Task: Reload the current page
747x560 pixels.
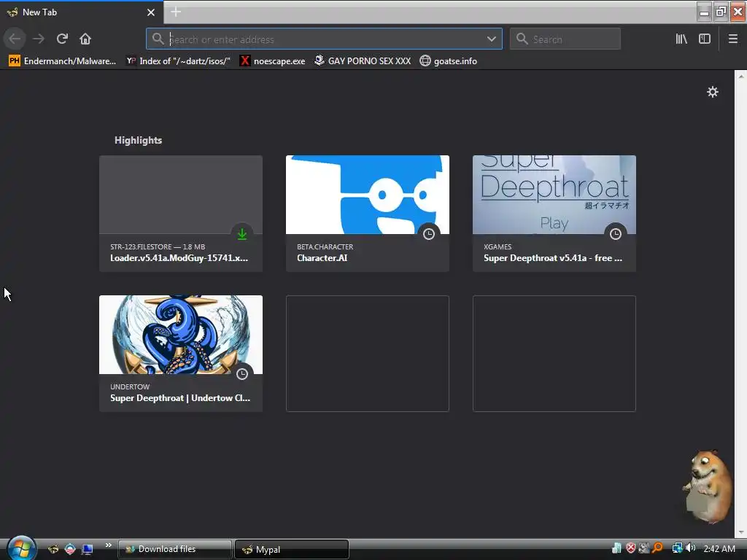Action: (x=62, y=39)
